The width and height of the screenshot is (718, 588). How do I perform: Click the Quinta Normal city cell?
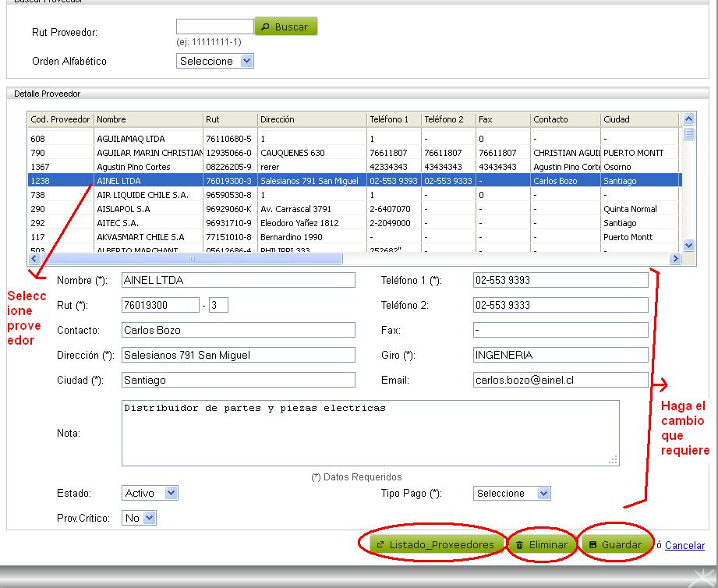click(x=639, y=209)
